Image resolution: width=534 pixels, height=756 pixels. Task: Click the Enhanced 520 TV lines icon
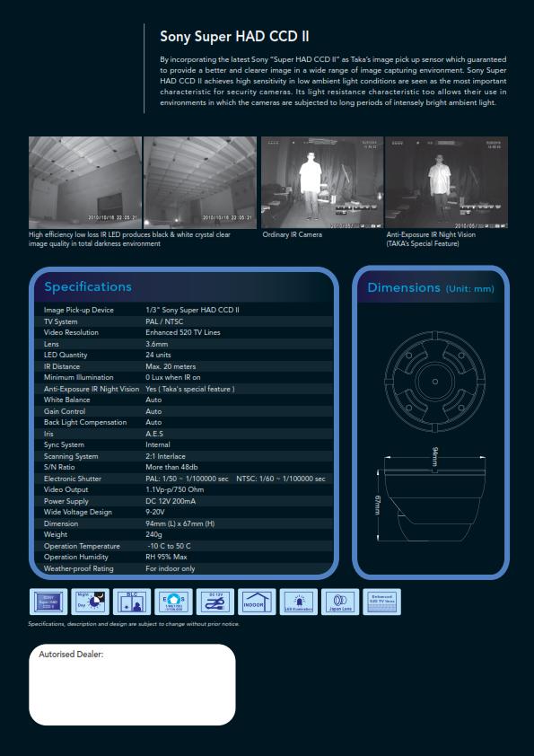point(381,602)
